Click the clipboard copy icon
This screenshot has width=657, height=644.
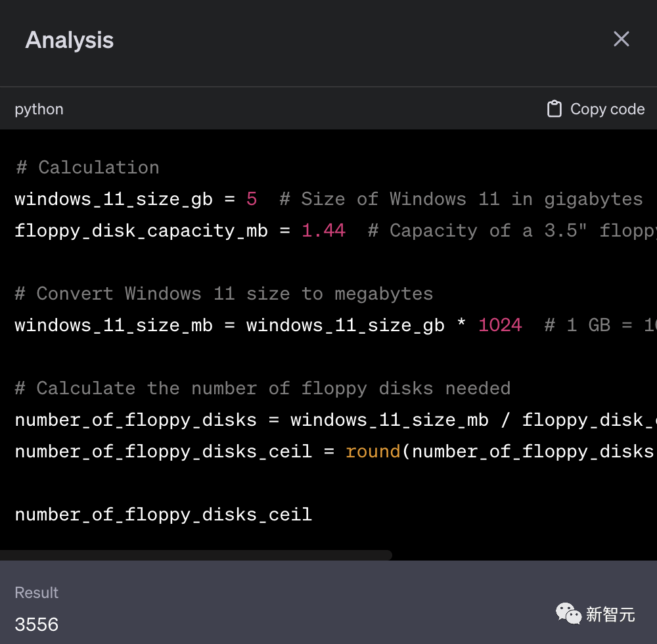554,109
